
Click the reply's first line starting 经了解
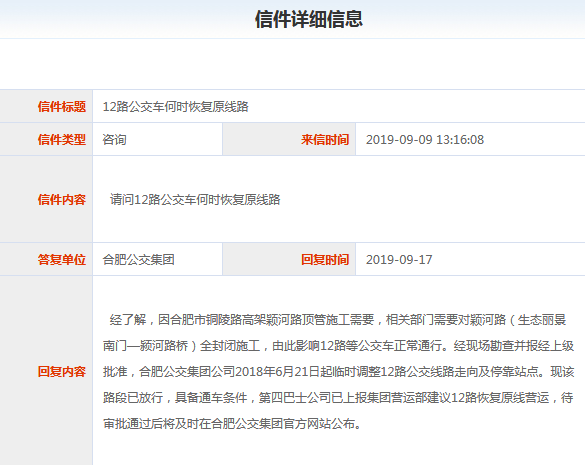338,320
